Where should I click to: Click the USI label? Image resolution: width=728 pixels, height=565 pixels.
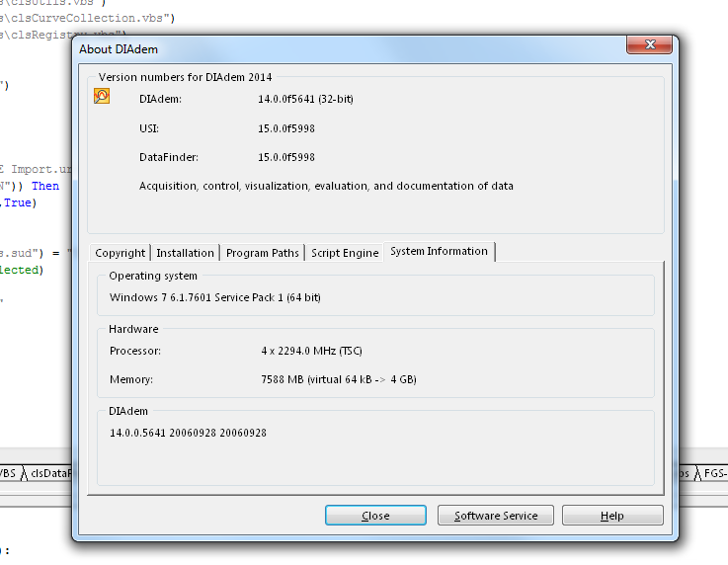[148, 128]
